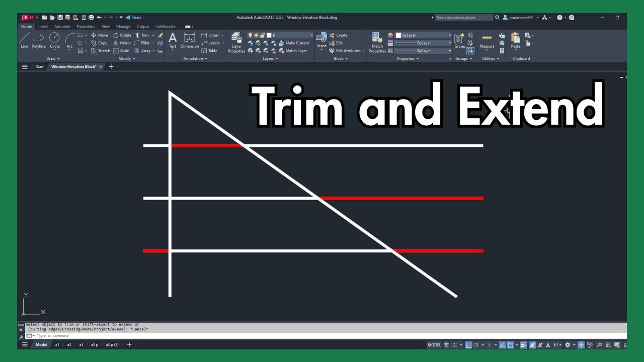This screenshot has height=362, width=644.
Task: Select the Text annotation tool
Action: (x=173, y=40)
